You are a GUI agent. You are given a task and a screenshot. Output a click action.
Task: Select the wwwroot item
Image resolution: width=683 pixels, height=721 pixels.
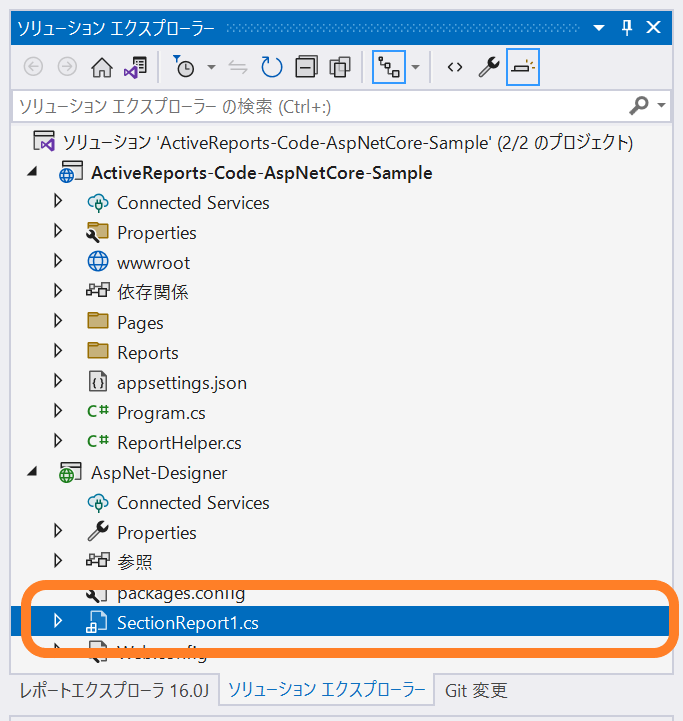click(x=153, y=263)
